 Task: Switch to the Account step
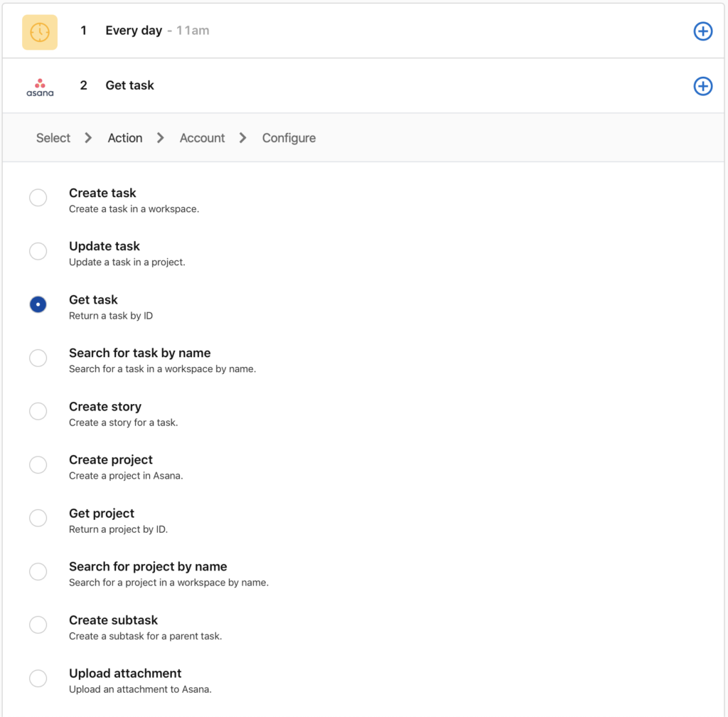(202, 138)
